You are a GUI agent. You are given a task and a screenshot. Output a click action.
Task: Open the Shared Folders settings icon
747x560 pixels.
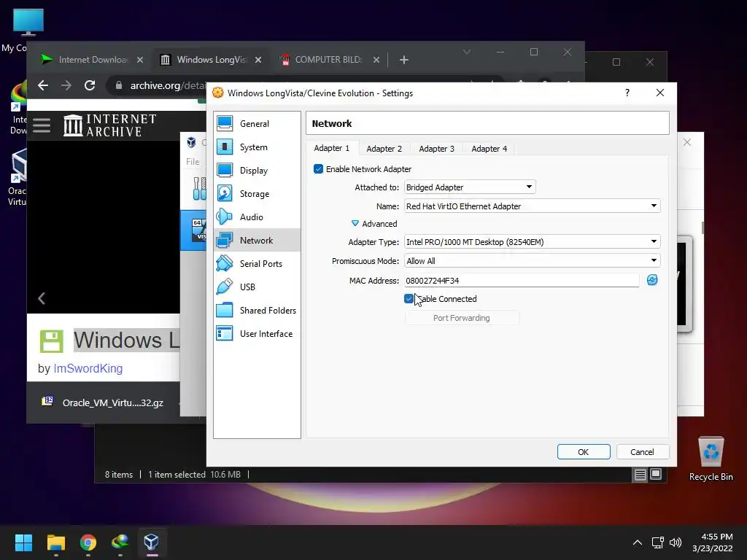pos(225,311)
